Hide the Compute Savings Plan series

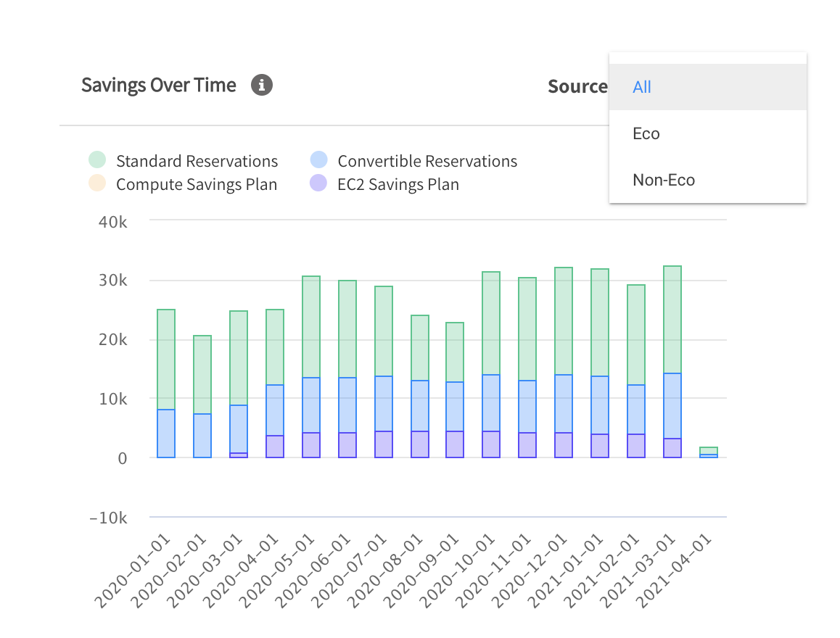(197, 184)
